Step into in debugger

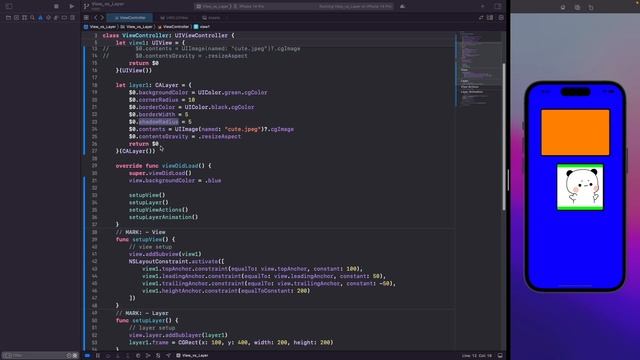[118, 356]
